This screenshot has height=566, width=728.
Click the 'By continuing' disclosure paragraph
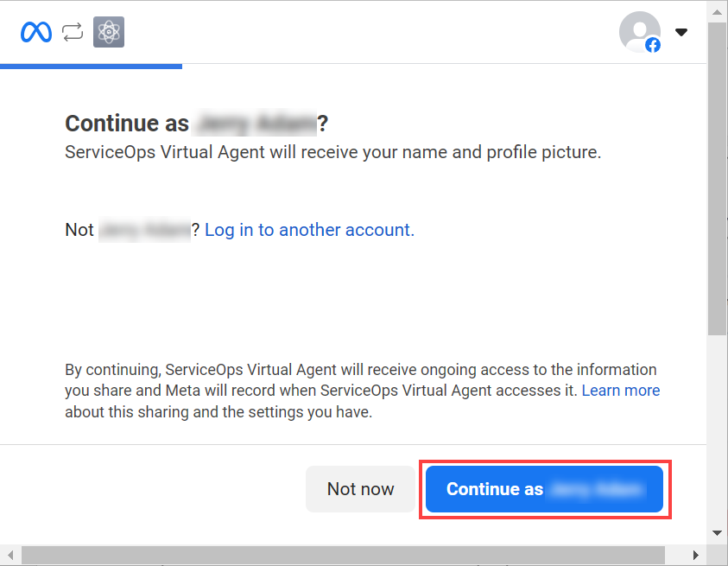361,391
